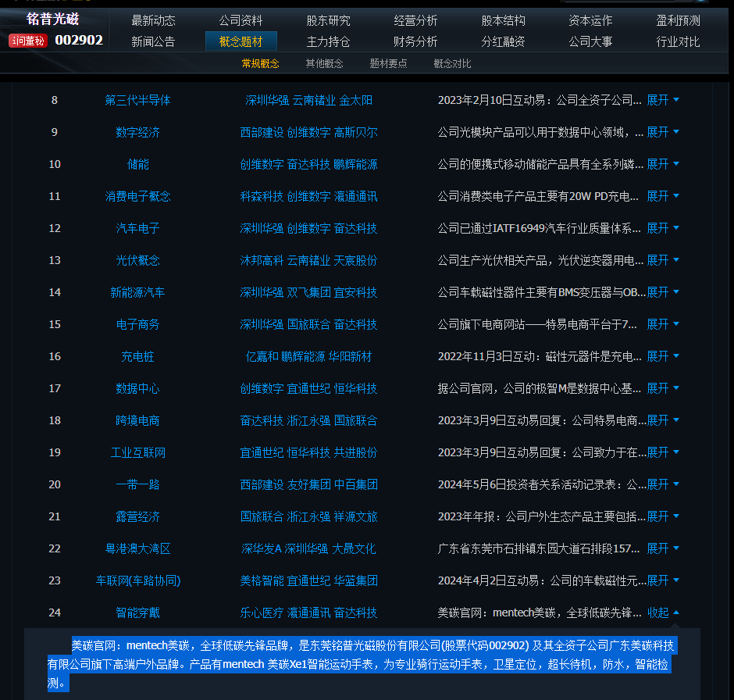This screenshot has width=734, height=700.
Task: Expand the 一带一路 row details
Action: click(x=662, y=484)
